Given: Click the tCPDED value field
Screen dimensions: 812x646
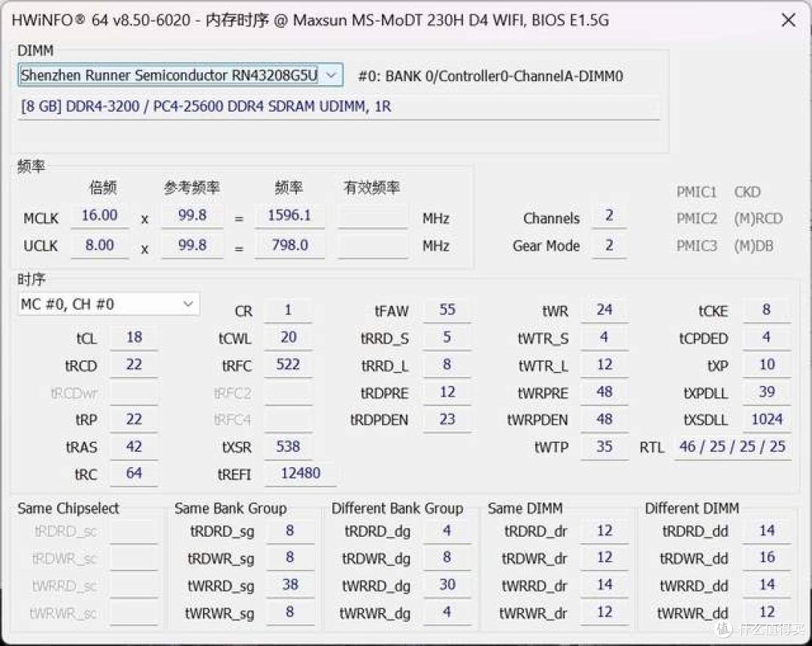Looking at the screenshot, I should [767, 337].
